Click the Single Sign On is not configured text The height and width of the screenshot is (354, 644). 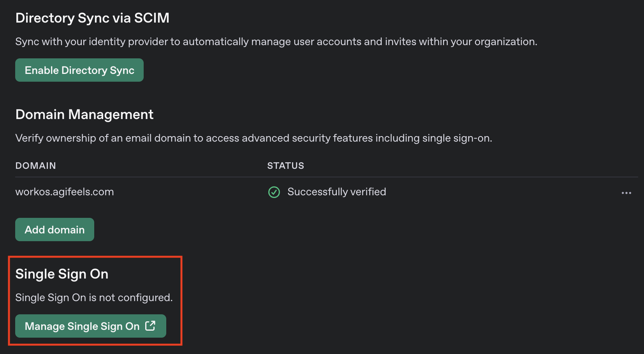click(93, 297)
